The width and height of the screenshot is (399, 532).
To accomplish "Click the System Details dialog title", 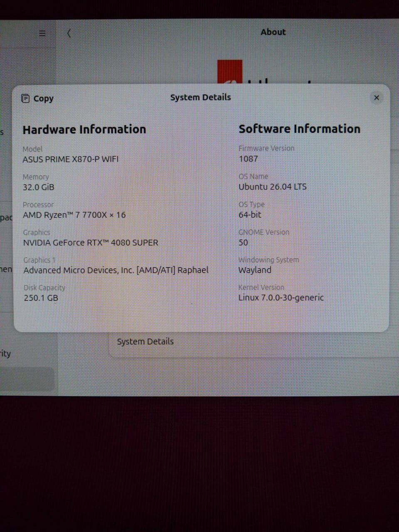I will click(200, 97).
